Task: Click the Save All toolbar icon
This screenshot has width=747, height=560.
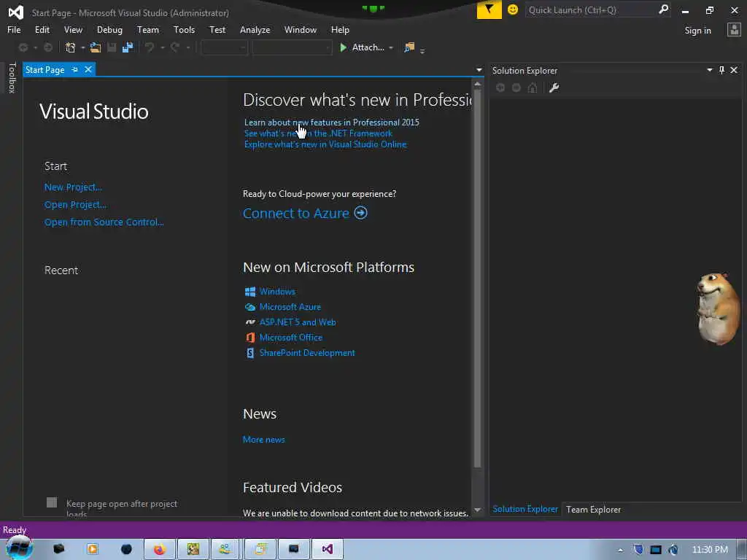Action: pos(128,47)
